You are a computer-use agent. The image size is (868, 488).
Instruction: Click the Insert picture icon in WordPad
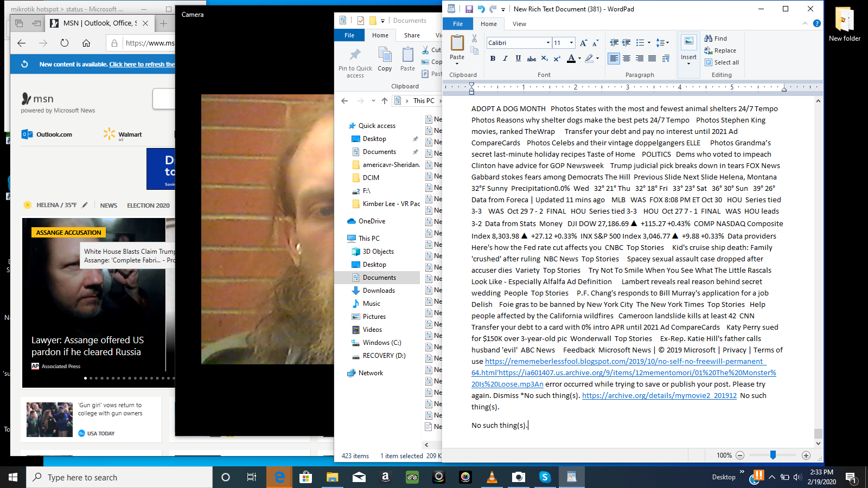pos(688,42)
